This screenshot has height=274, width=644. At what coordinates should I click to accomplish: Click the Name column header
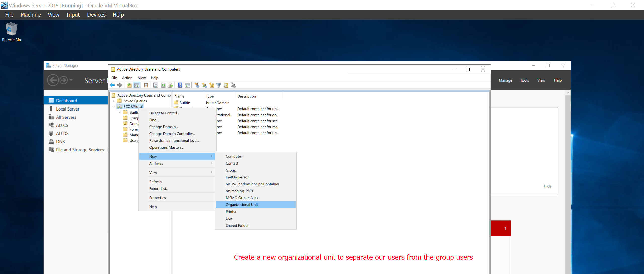[x=188, y=96]
